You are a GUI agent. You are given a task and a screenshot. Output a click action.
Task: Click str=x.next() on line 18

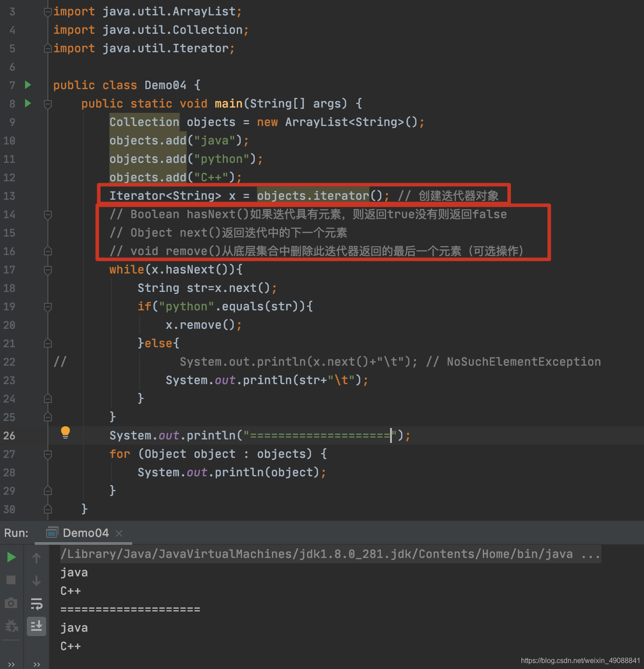point(228,288)
